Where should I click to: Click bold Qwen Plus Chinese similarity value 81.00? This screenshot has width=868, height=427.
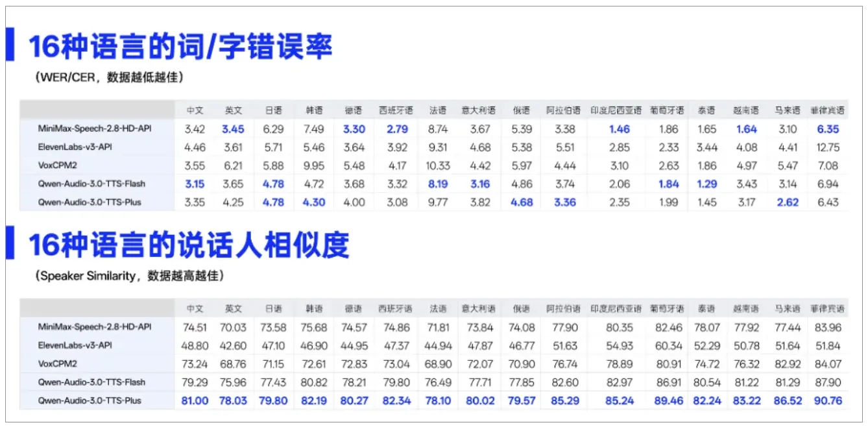(x=193, y=401)
